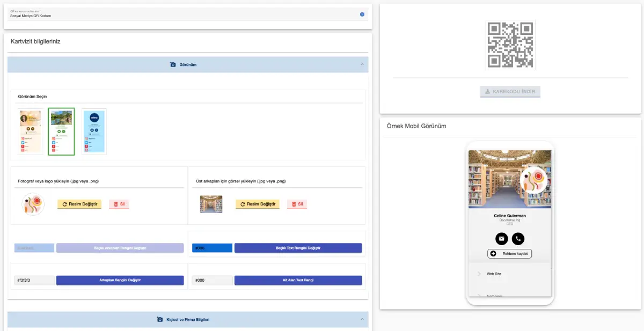Select the blue alera card template
The width and height of the screenshot is (644, 331).
[94, 131]
